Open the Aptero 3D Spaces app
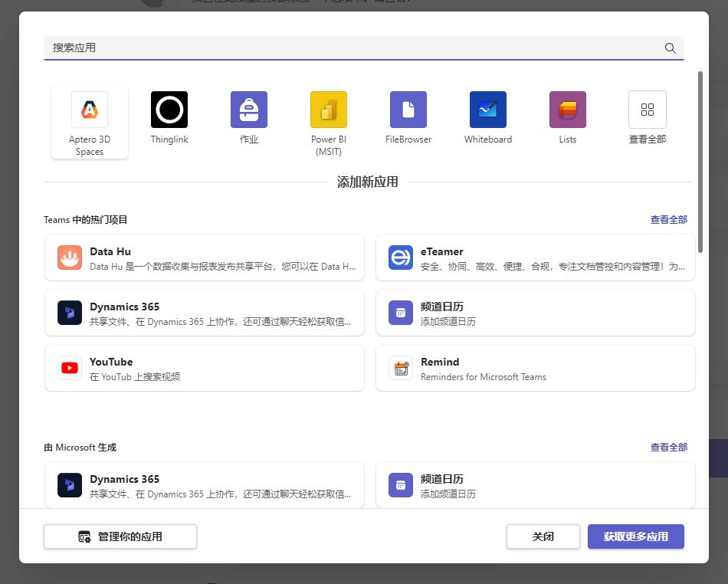Screen dimensions: 728x584 [90, 123]
